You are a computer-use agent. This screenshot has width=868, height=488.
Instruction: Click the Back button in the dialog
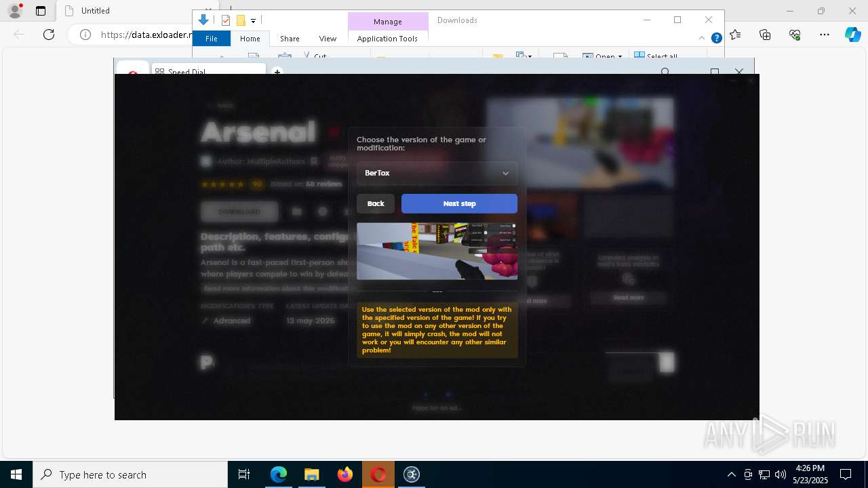pos(376,203)
